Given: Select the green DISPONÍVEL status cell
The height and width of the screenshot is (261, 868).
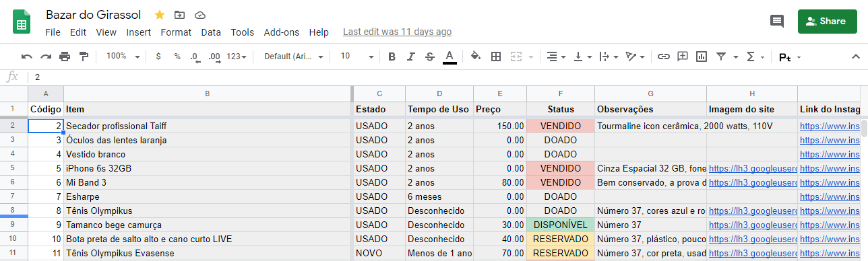Looking at the screenshot, I should click(560, 225).
